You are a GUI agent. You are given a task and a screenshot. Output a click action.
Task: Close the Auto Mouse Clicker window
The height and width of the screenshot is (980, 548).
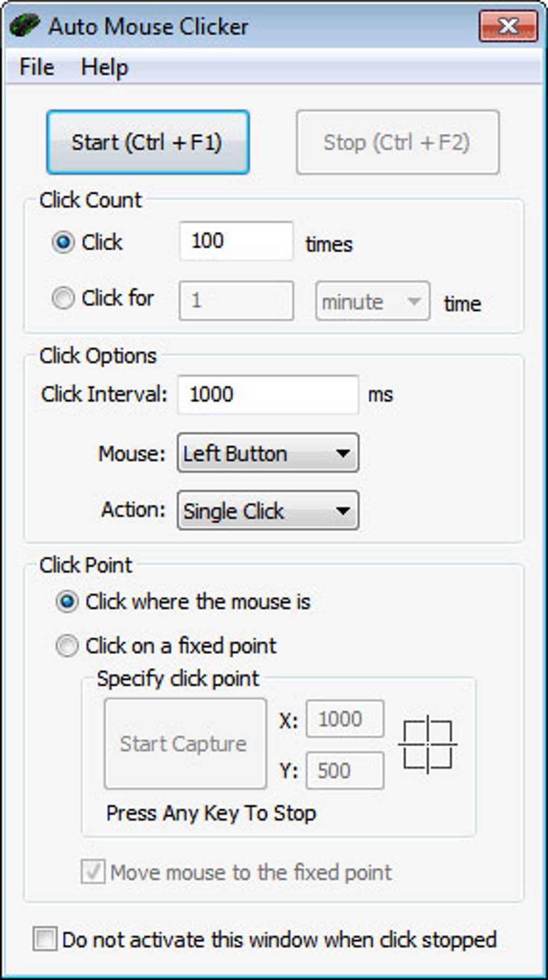508,26
